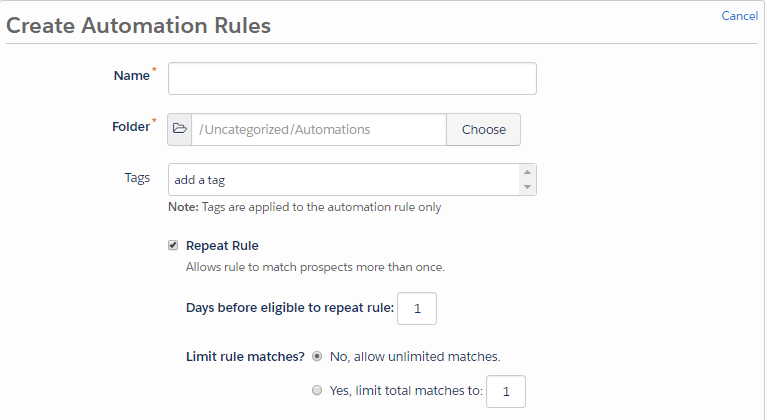Screen dimensions: 767x420
Task: Select the days before eligible repeat field
Action: [417, 309]
